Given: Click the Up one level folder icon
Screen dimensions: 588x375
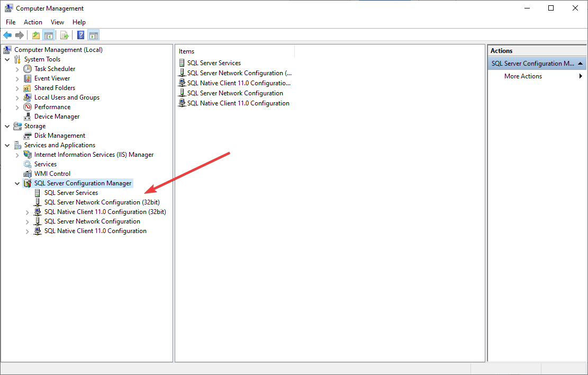Looking at the screenshot, I should click(35, 35).
